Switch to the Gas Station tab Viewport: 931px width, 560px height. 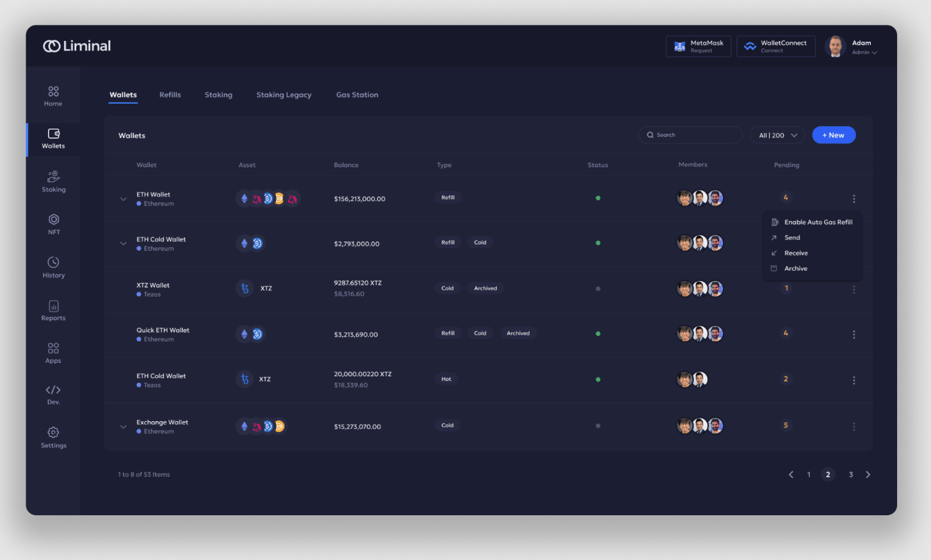pyautogui.click(x=357, y=95)
